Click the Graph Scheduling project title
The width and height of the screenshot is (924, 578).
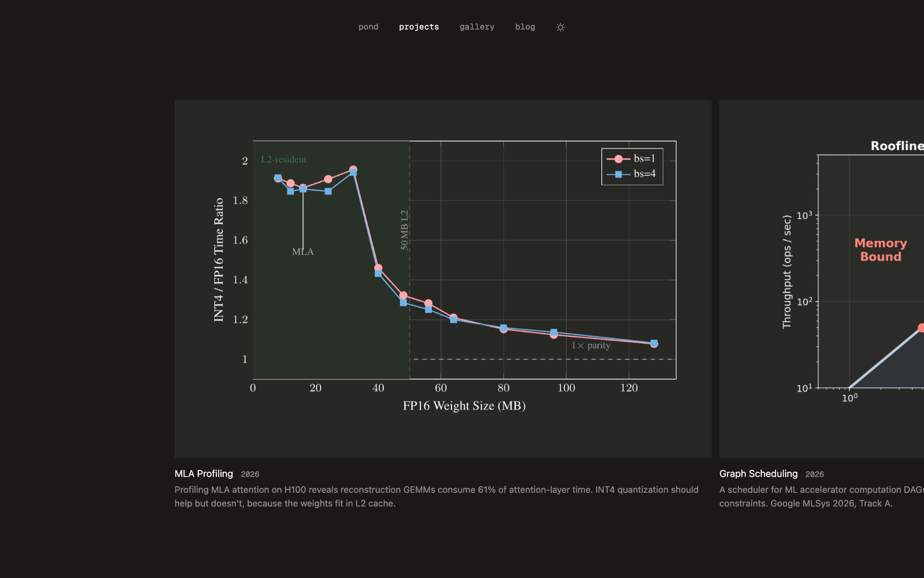coord(758,474)
